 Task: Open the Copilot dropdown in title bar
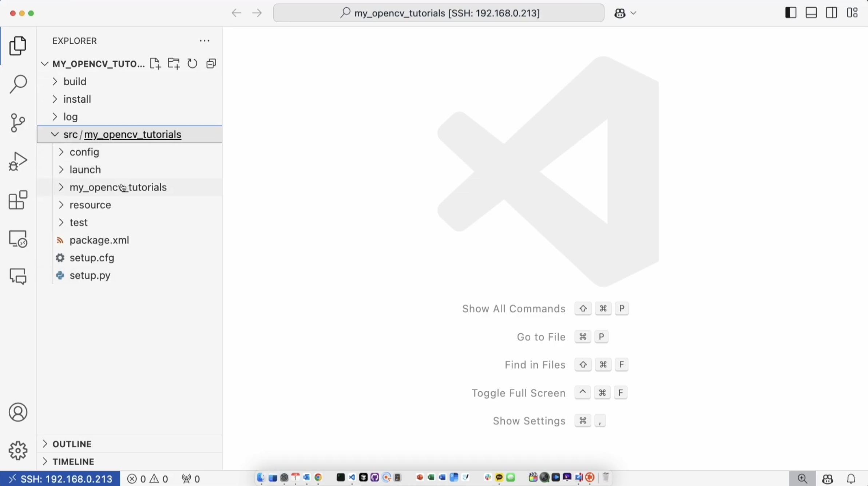coord(633,13)
